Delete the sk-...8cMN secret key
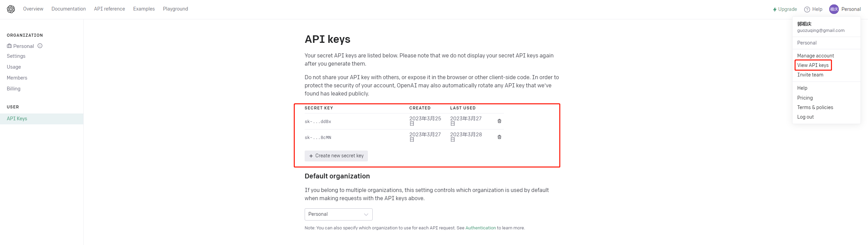 click(499, 137)
